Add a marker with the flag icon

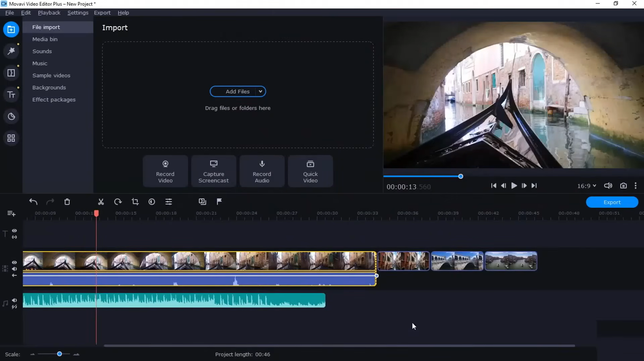point(219,201)
